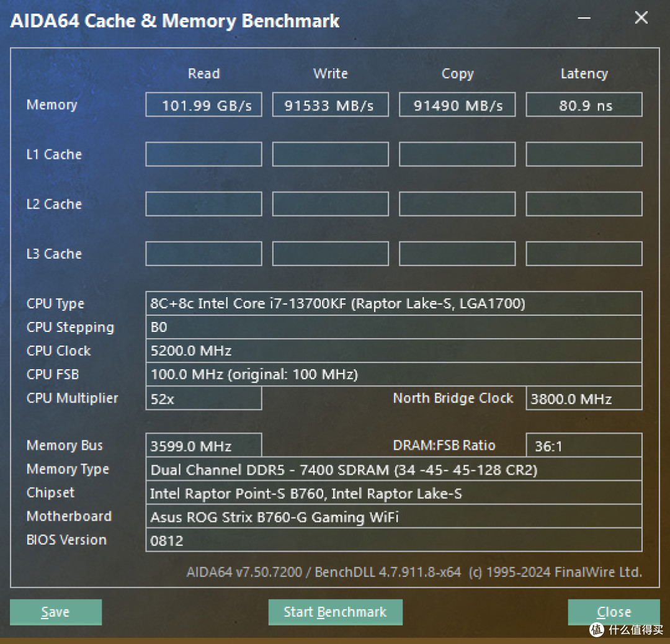Click the L1 Cache row label
This screenshot has height=644, width=670.
54,154
